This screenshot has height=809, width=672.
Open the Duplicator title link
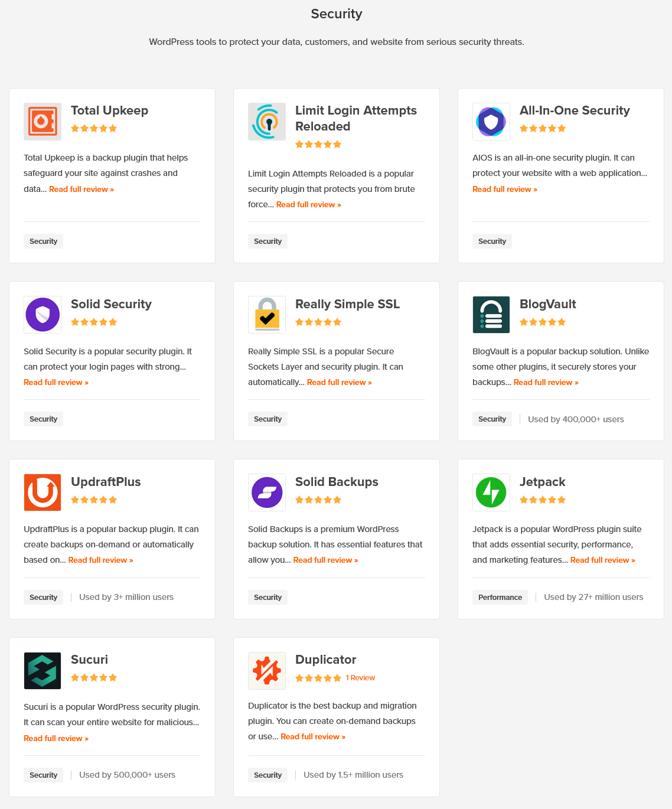point(325,660)
